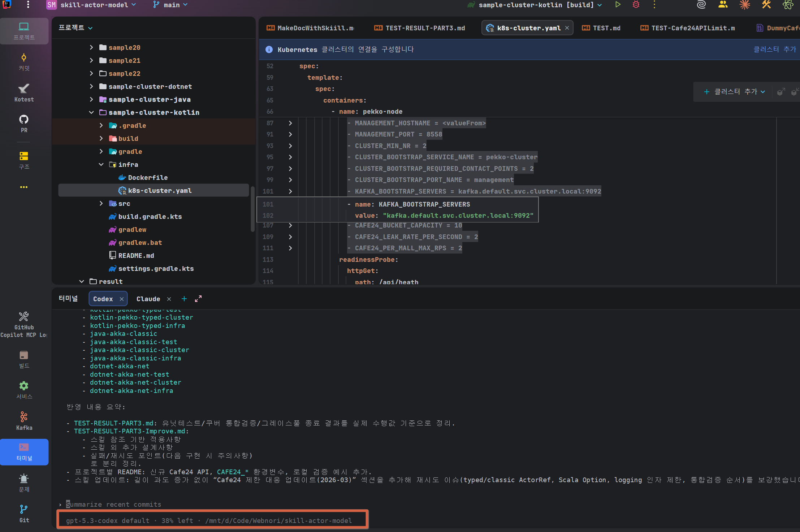Click the Run button in top toolbar

coord(618,5)
